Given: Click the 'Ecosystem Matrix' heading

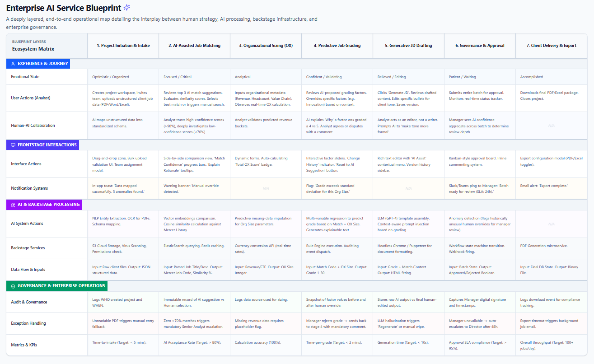Looking at the screenshot, I should point(33,49).
